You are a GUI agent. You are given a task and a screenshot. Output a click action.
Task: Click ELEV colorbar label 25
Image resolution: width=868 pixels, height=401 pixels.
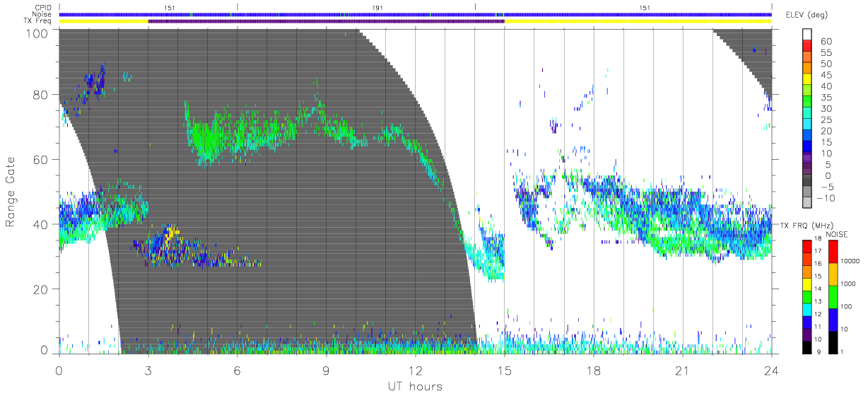click(826, 120)
